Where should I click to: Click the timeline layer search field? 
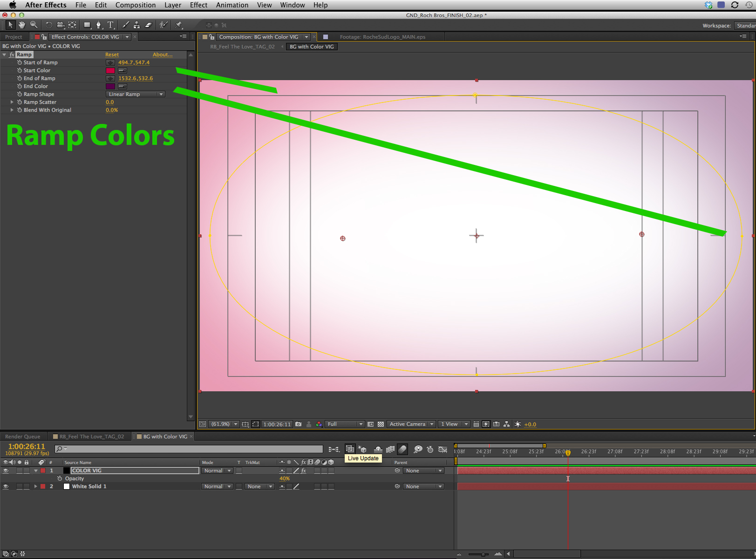(x=189, y=449)
